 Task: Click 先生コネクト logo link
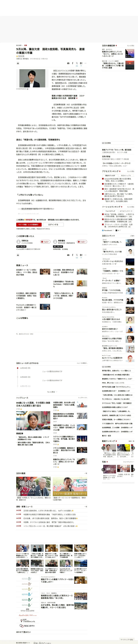point(27,626)
